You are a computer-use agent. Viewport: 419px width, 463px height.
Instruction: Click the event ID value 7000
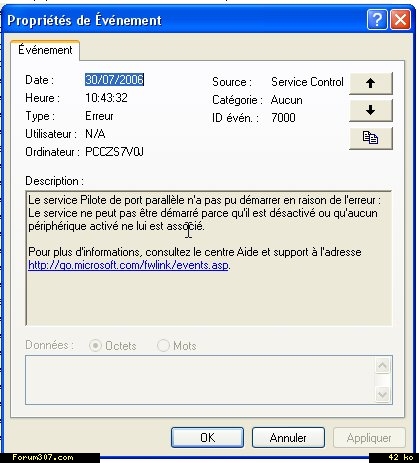click(283, 118)
